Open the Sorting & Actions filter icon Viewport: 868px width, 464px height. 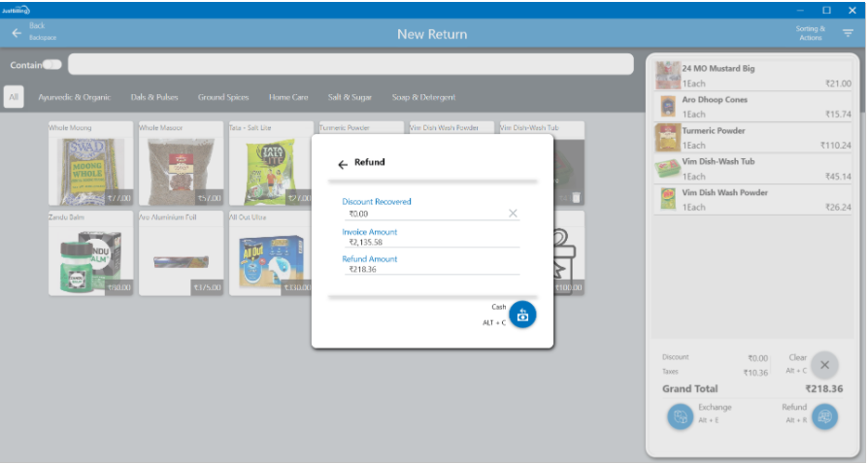(848, 33)
